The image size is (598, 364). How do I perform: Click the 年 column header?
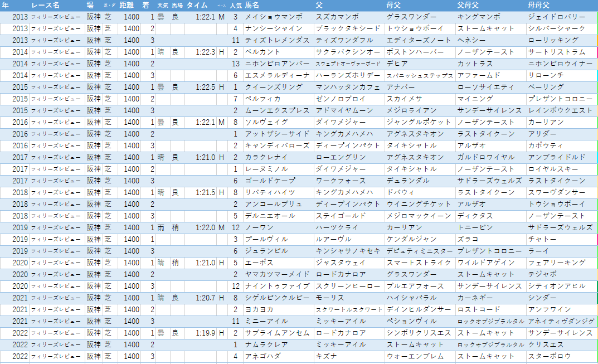pyautogui.click(x=6, y=6)
